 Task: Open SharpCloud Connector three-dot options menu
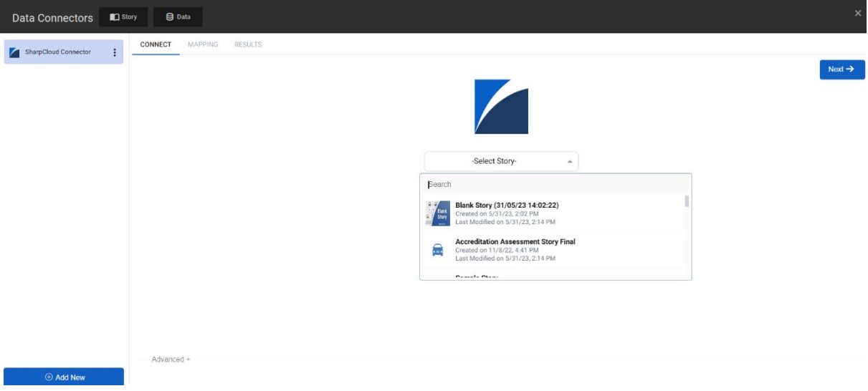tap(115, 52)
